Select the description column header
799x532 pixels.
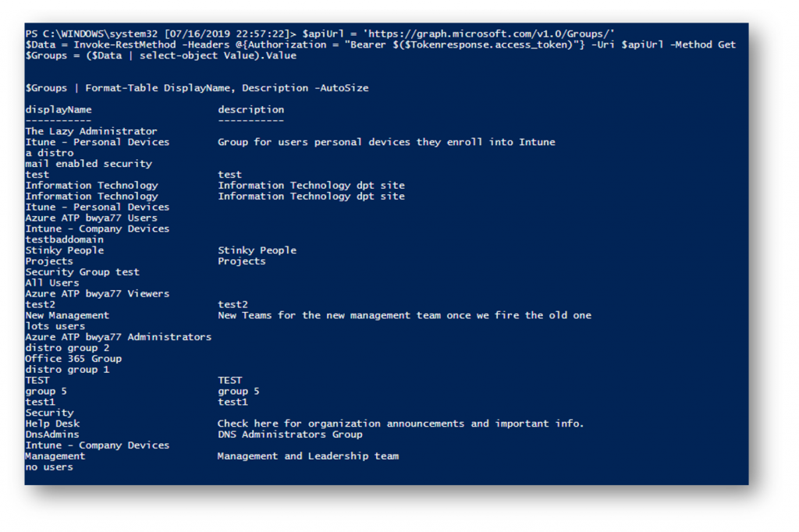pyautogui.click(x=251, y=110)
